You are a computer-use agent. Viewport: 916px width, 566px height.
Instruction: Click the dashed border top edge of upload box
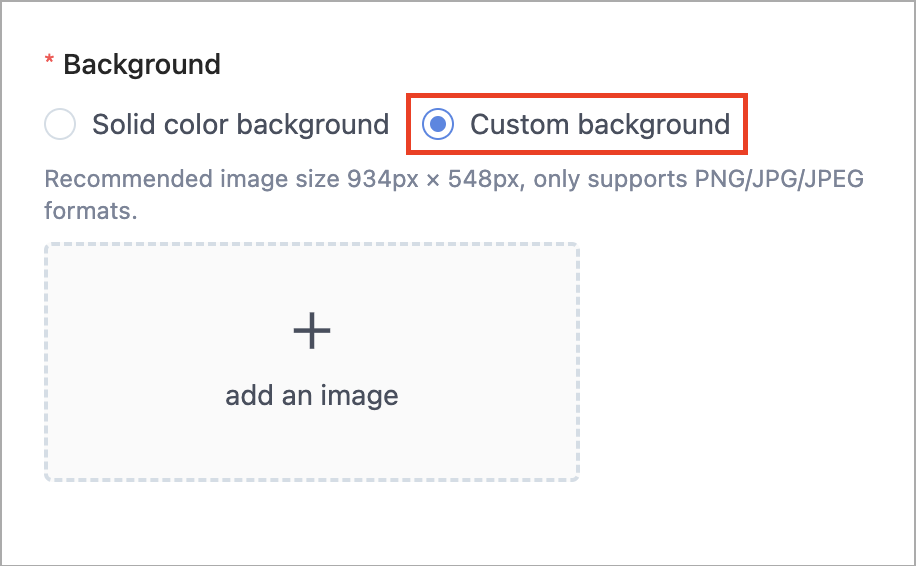312,244
